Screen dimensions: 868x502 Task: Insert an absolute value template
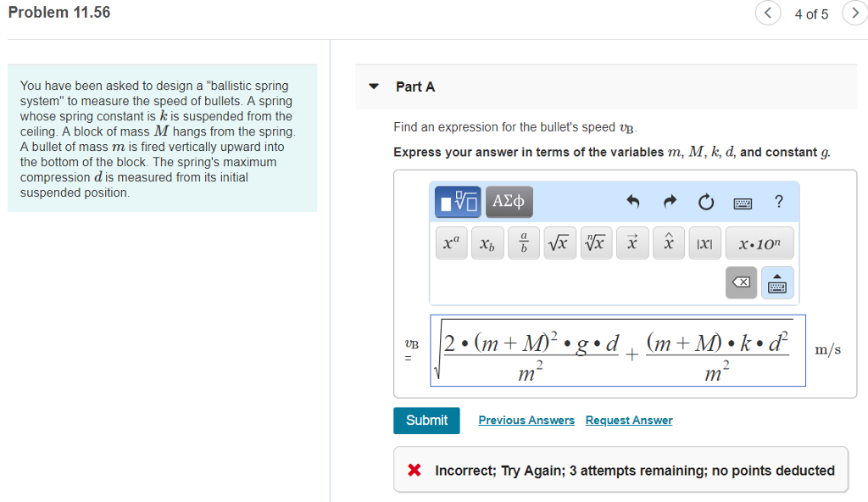pyautogui.click(x=704, y=243)
